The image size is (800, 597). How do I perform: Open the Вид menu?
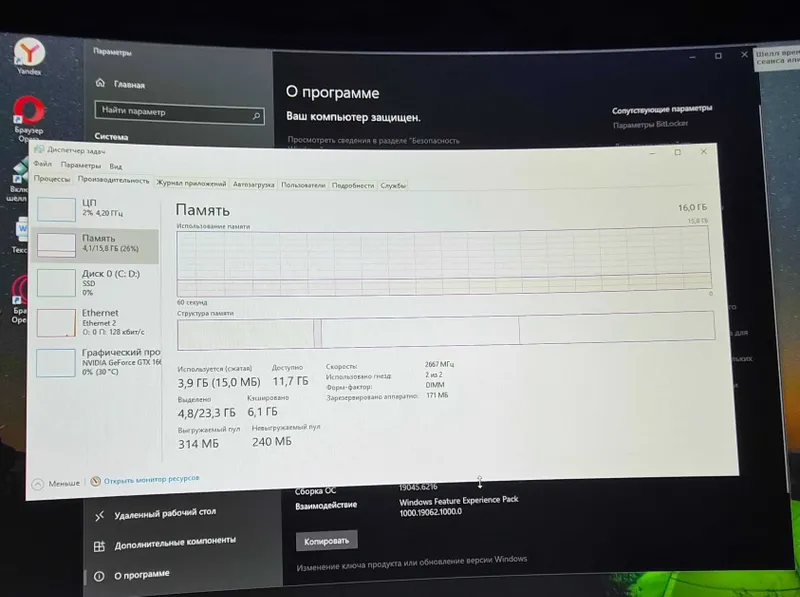(115, 166)
